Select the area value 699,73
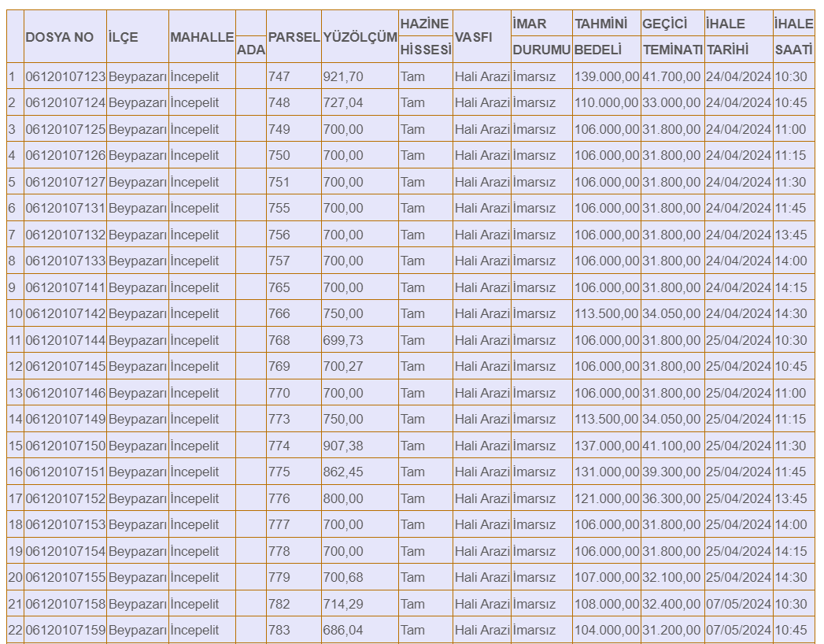Image resolution: width=824 pixels, height=644 pixels. (x=343, y=341)
